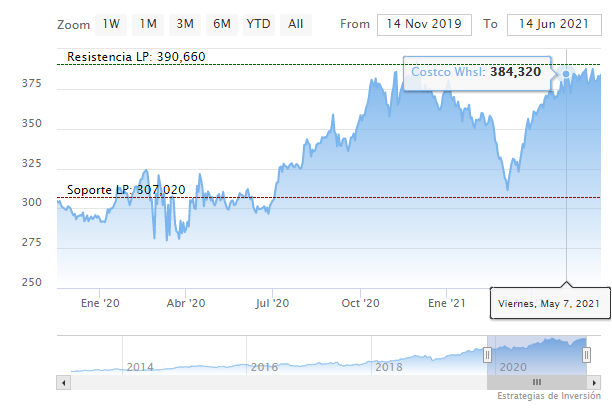Click the Resistencia LP line label

[x=136, y=57]
